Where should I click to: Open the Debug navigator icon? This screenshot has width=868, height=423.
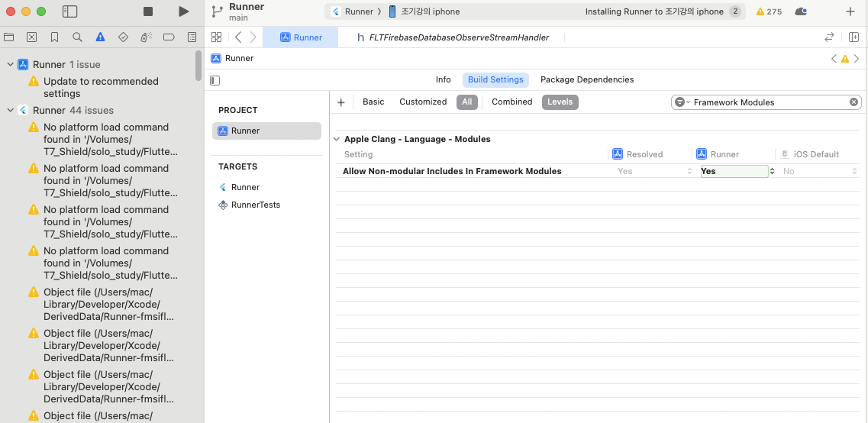tap(146, 37)
